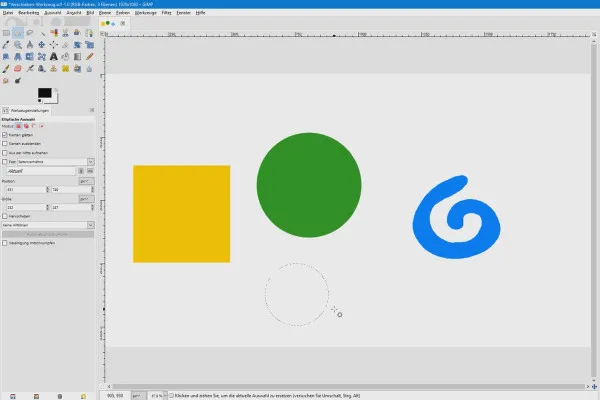This screenshot has width=600, height=400.
Task: Click the landscape orientation button beside Aktuell
Action: coord(90,171)
